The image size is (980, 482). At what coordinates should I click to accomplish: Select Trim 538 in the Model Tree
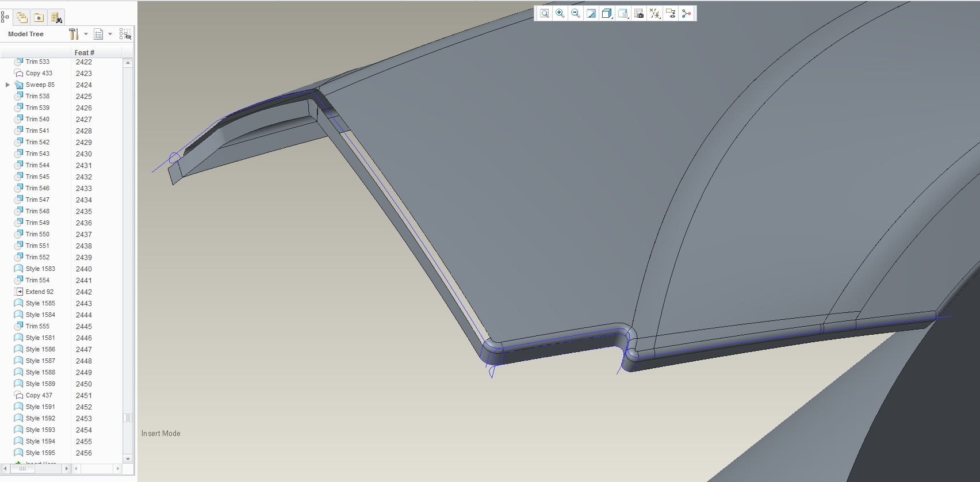point(37,96)
